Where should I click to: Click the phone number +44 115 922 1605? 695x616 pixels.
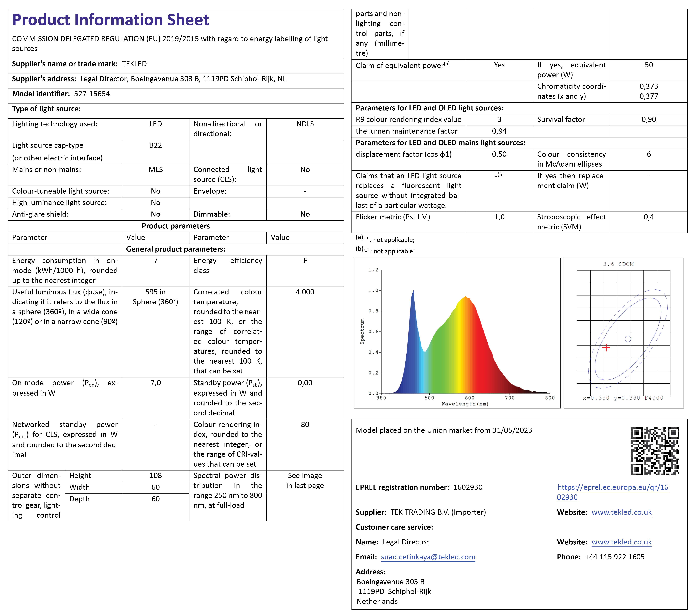click(x=614, y=557)
